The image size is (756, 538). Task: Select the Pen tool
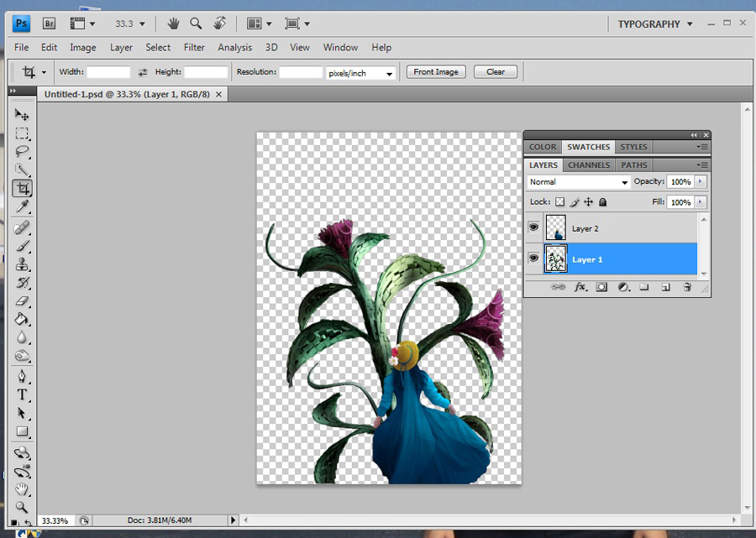22,376
